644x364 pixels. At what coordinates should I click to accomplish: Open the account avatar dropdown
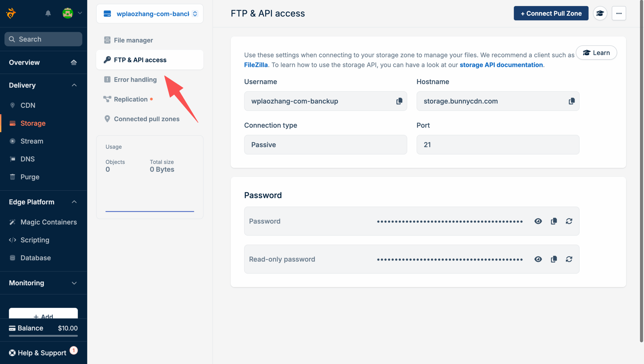click(72, 13)
